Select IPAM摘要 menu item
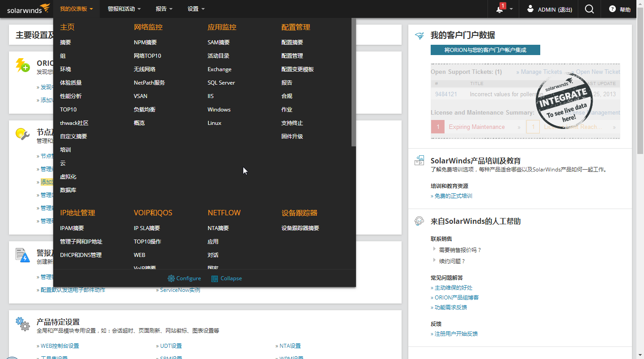The image size is (644, 359). 72,228
